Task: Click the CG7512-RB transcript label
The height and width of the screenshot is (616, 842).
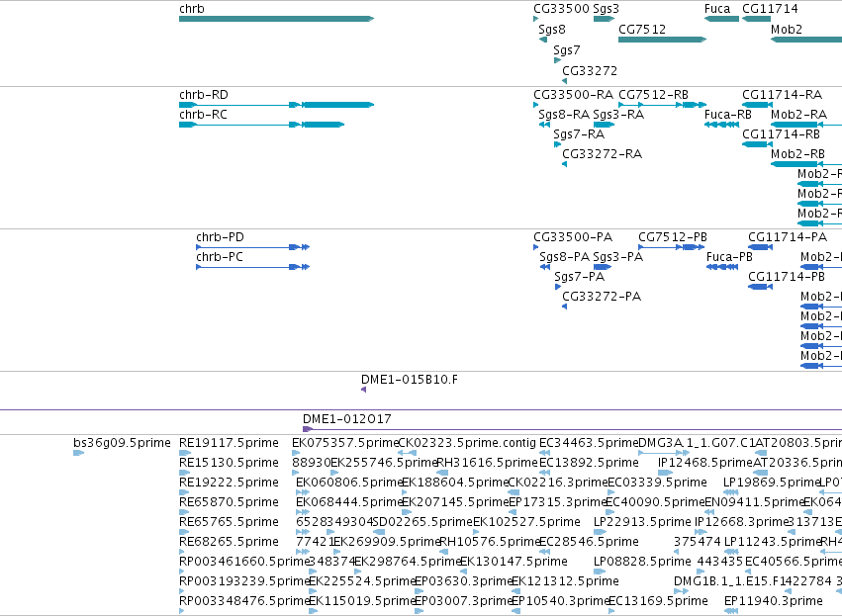Action: point(654,95)
